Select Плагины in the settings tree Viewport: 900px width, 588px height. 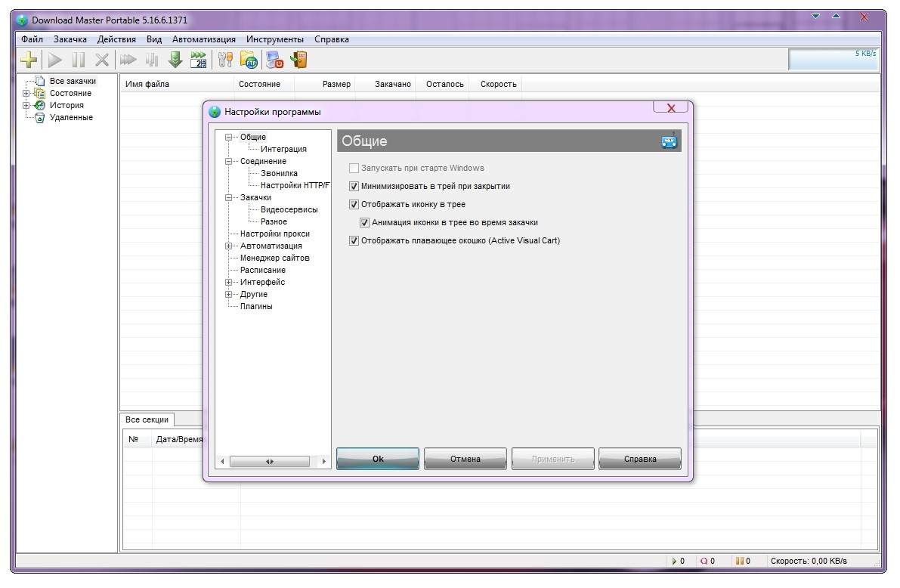pyautogui.click(x=256, y=306)
